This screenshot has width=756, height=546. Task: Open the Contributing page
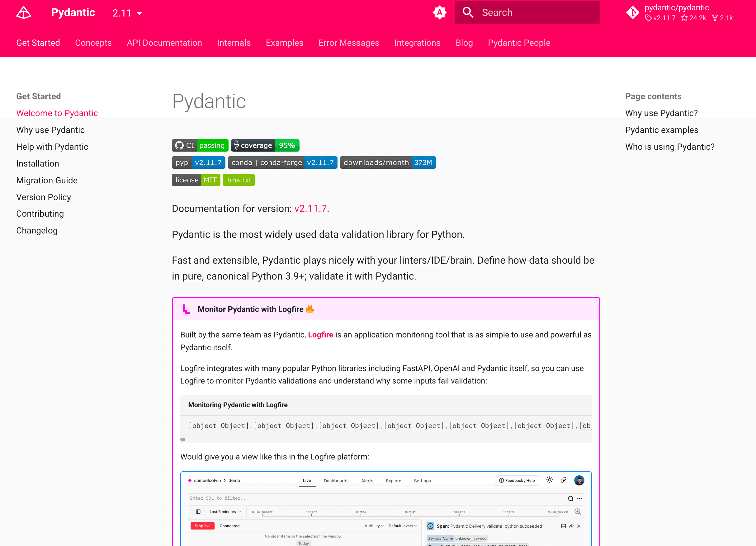tap(40, 214)
